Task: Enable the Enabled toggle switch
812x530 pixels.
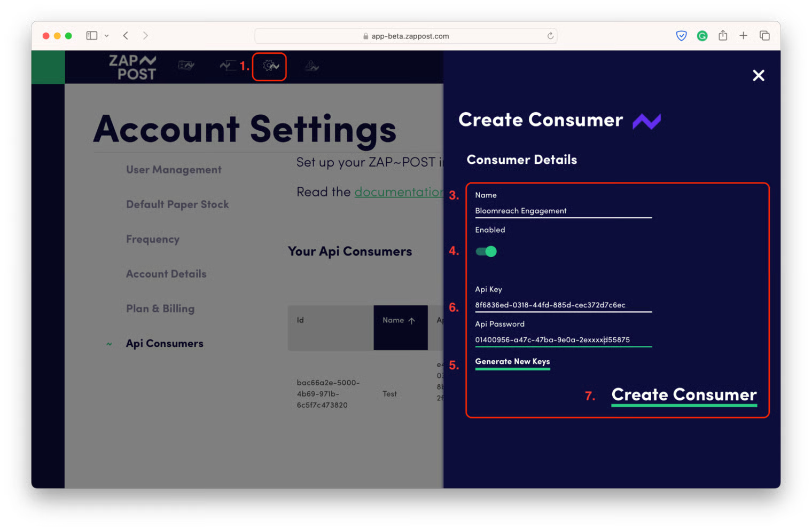Action: tap(485, 251)
